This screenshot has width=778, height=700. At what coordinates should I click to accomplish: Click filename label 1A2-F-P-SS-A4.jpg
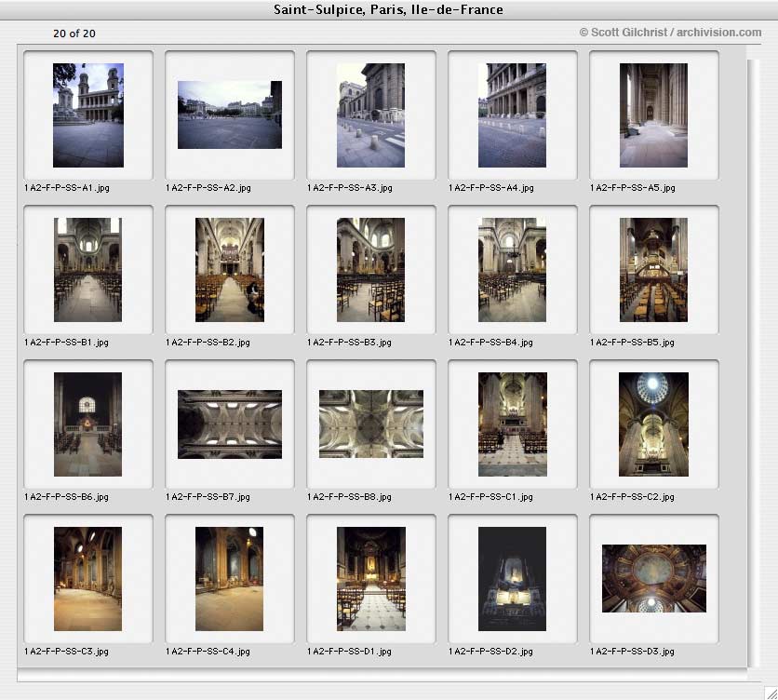491,188
